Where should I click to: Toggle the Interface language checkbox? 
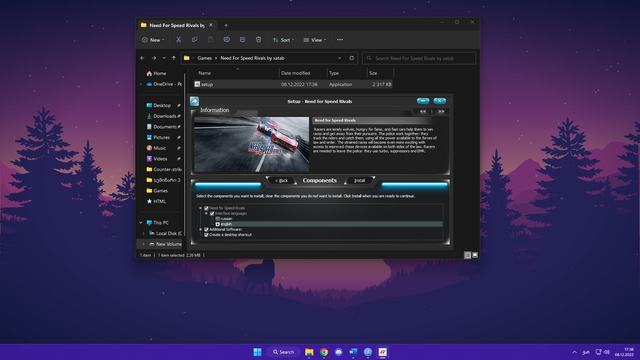[212, 213]
